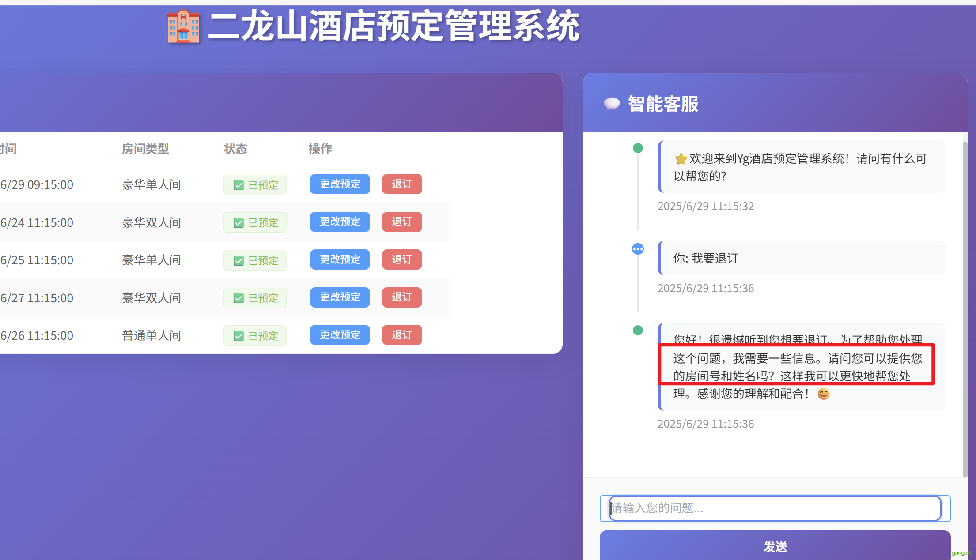The width and height of the screenshot is (976, 560).
Task: Click the 普通单人间 room type cell
Action: pyautogui.click(x=151, y=335)
